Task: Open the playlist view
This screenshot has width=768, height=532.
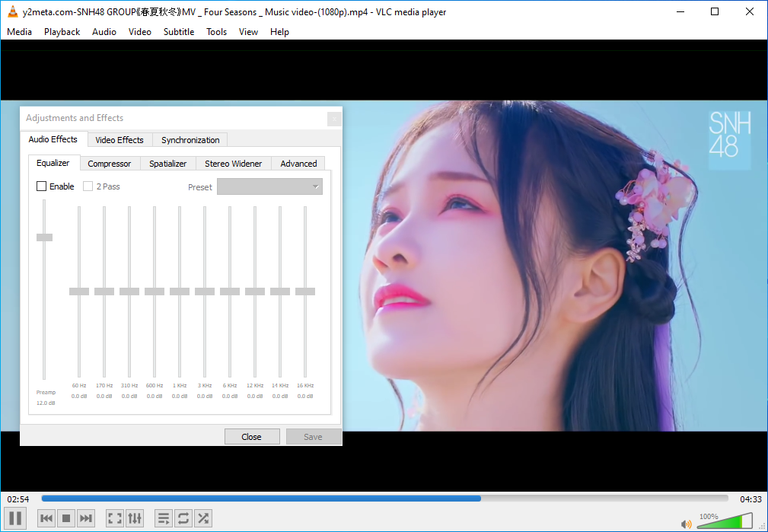Action: pyautogui.click(x=164, y=518)
